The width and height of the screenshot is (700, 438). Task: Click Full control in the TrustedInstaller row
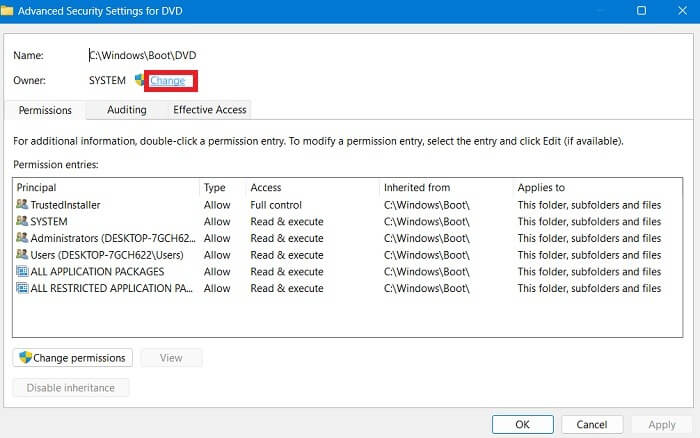click(276, 205)
